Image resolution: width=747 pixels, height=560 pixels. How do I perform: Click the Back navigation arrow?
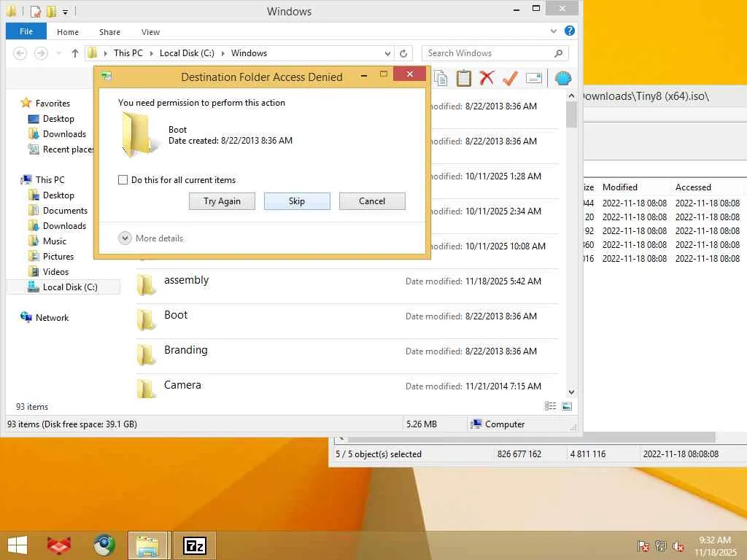20,53
